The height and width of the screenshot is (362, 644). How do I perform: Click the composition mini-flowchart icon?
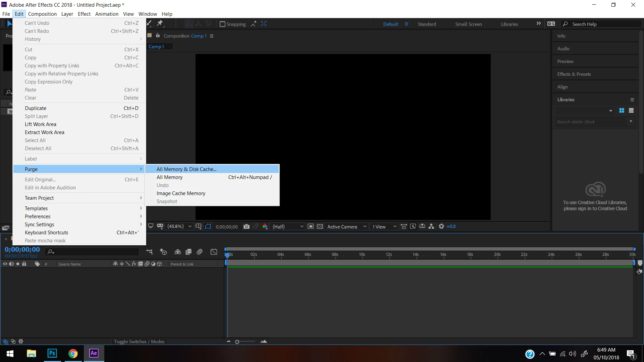point(150,252)
